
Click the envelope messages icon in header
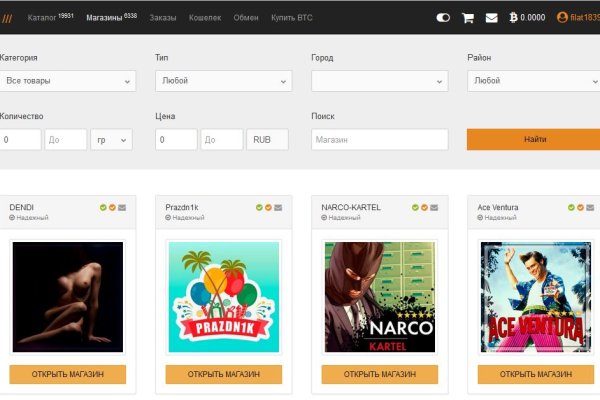point(491,17)
